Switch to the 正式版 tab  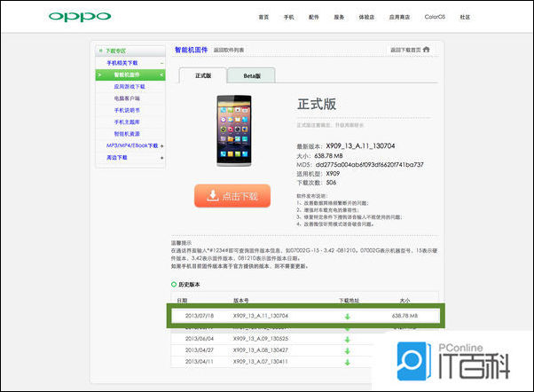[x=203, y=75]
